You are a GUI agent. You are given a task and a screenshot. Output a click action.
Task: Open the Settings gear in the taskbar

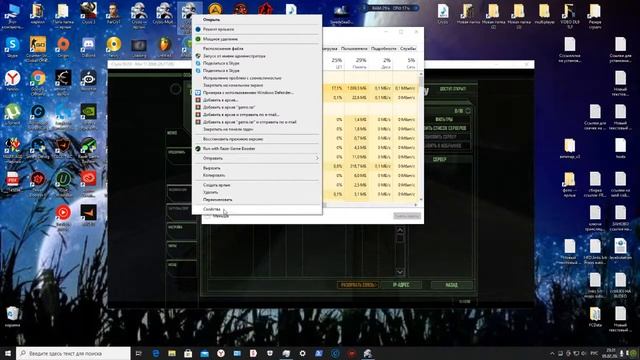click(x=302, y=353)
